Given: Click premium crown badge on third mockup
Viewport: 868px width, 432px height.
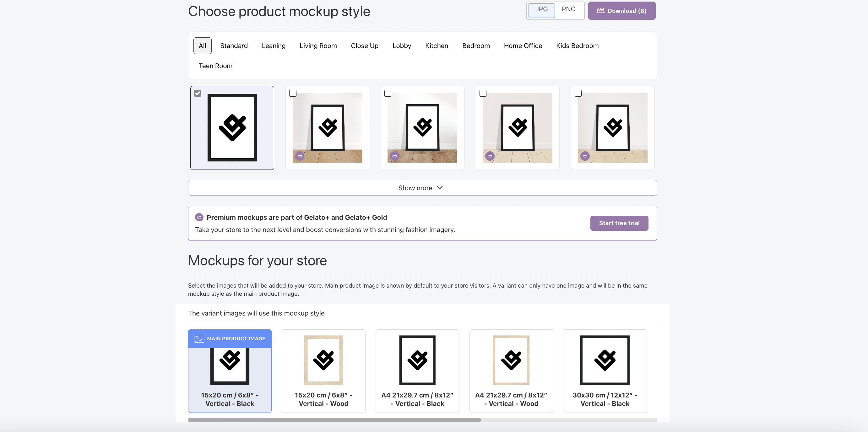Looking at the screenshot, I should coord(394,156).
